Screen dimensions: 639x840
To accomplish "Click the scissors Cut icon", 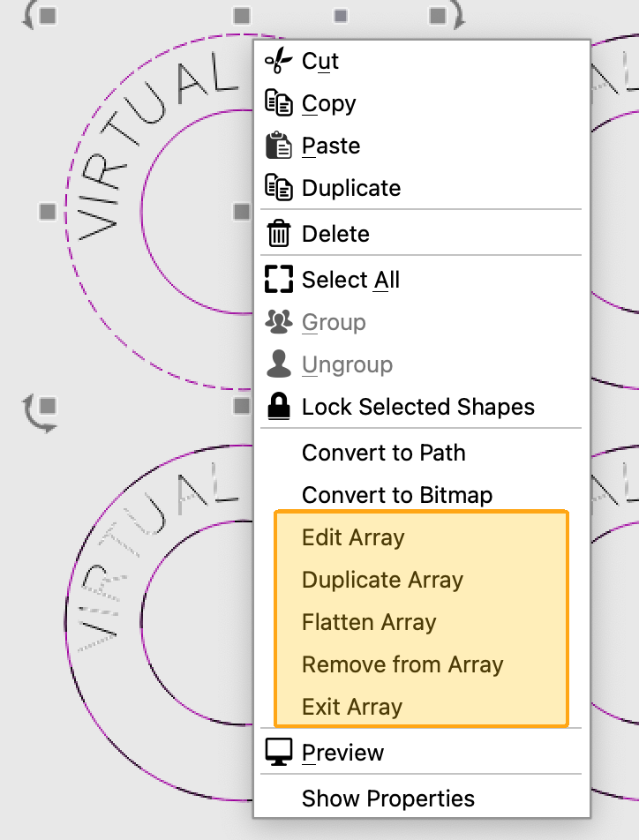I will [x=278, y=61].
